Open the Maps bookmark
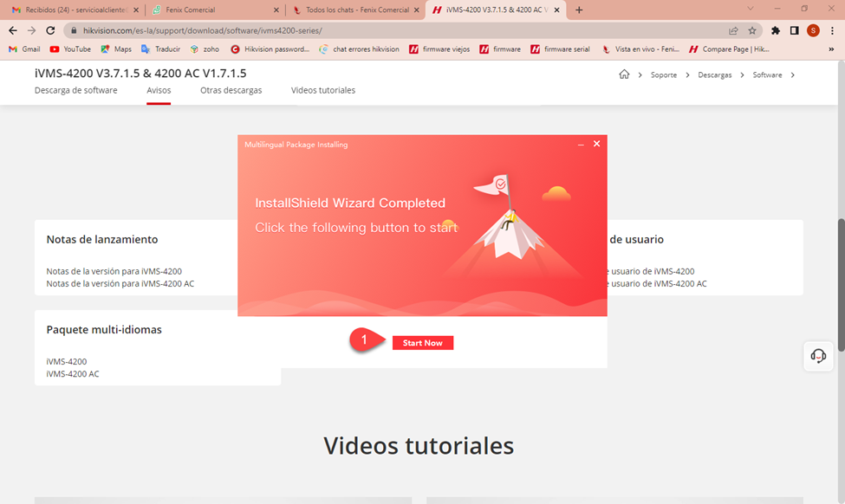 point(116,49)
